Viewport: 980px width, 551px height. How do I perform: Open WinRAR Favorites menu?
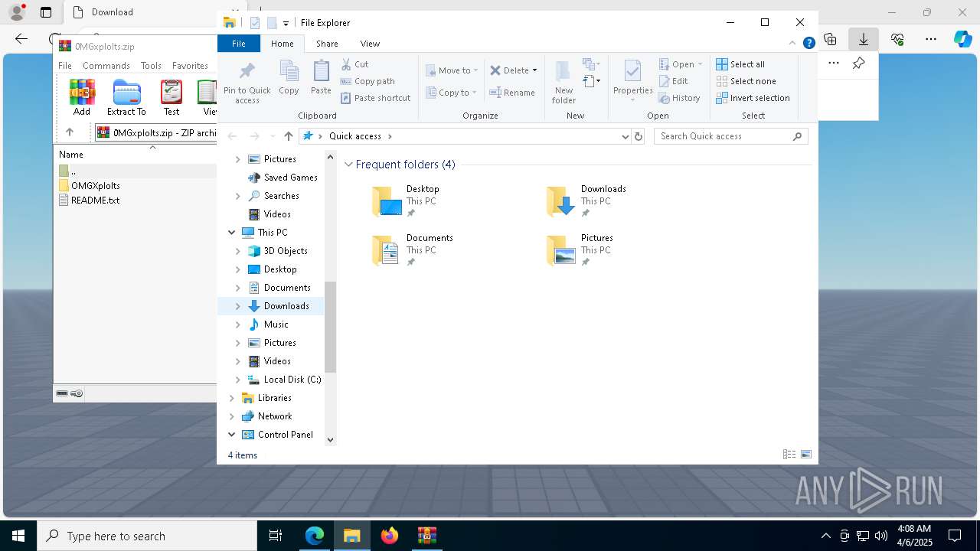[x=190, y=66]
